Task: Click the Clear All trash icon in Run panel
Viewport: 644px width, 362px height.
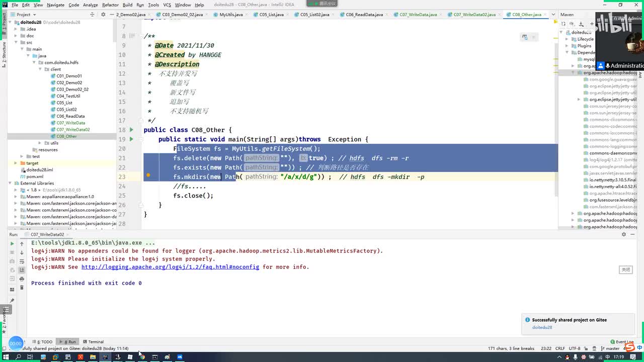Action: [22, 288]
